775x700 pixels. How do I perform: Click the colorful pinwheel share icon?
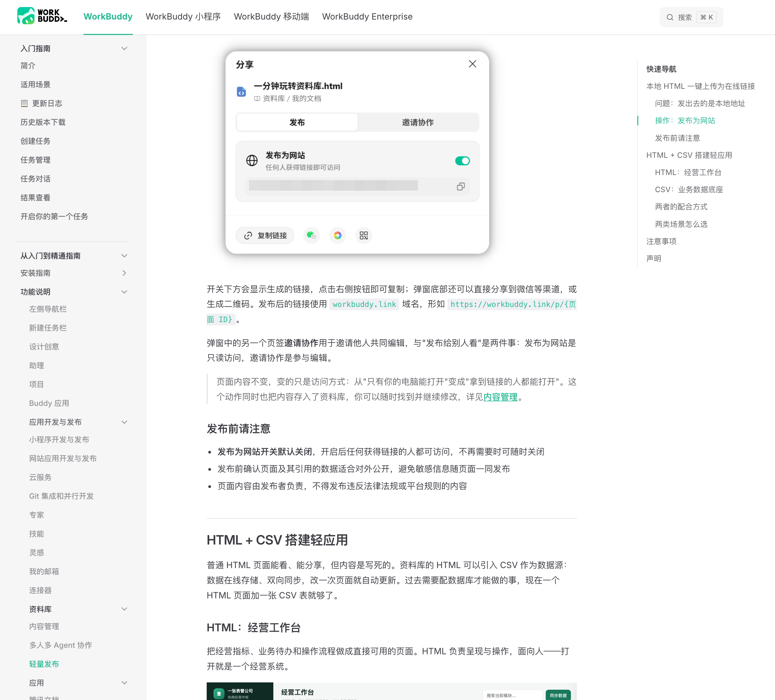(x=337, y=235)
